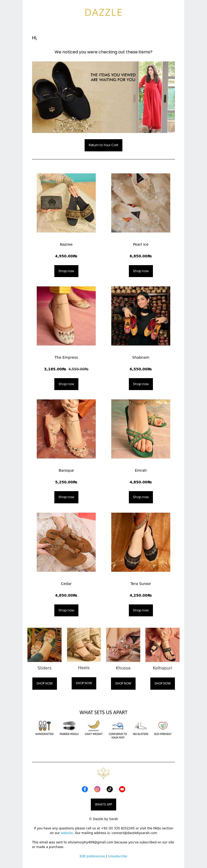Open the TikTok social icon
Screen dimensions: 207x868
pos(110,789)
